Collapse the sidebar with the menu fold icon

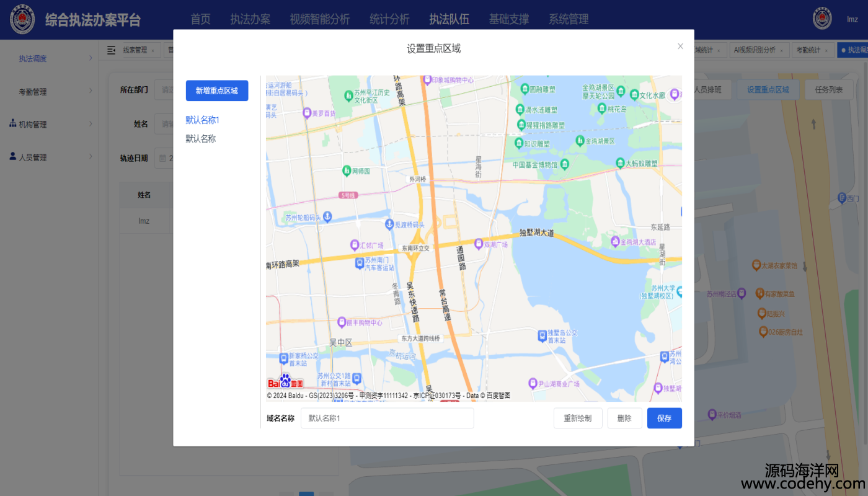(112, 50)
